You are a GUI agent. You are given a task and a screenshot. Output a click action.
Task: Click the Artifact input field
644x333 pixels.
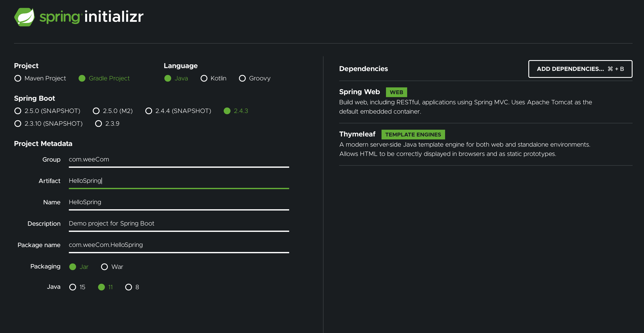pos(179,181)
